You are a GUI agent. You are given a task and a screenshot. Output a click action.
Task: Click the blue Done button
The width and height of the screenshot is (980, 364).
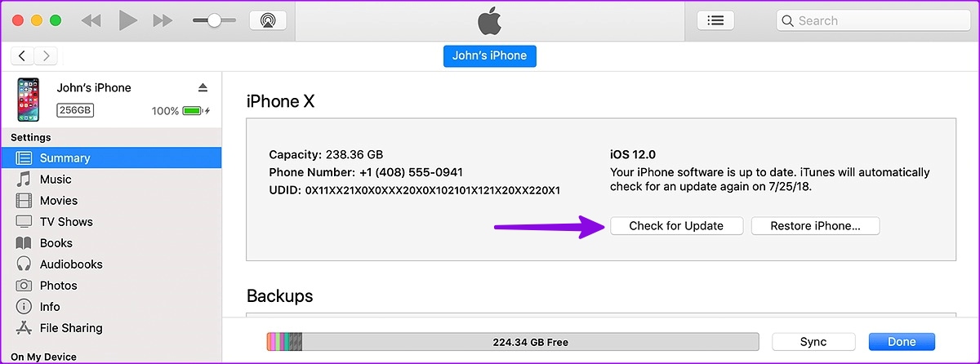coord(902,342)
